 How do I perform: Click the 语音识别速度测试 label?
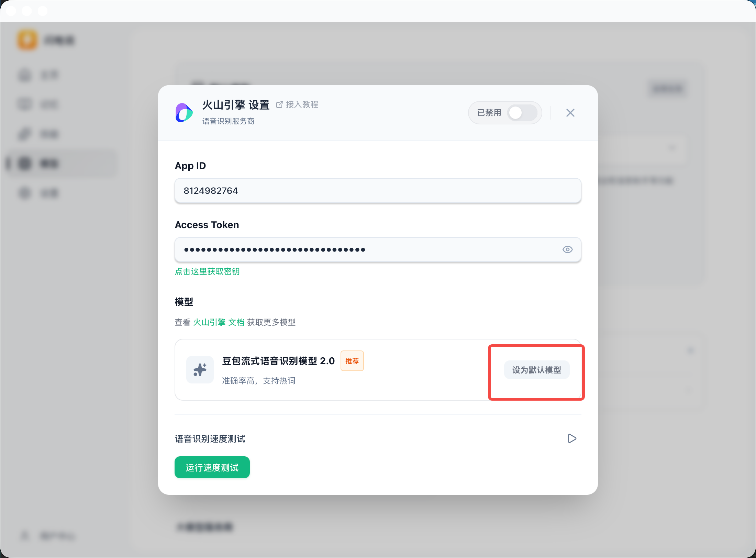(210, 439)
